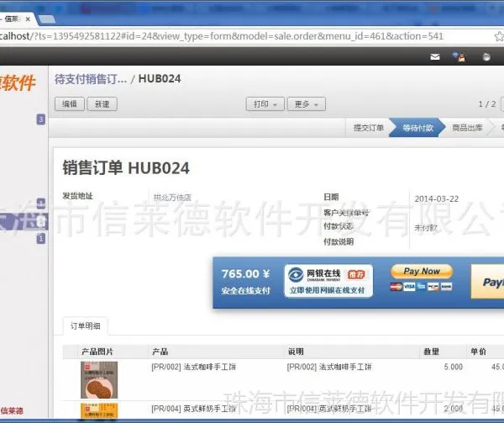Open the 打印 print dropdown

coord(265,104)
